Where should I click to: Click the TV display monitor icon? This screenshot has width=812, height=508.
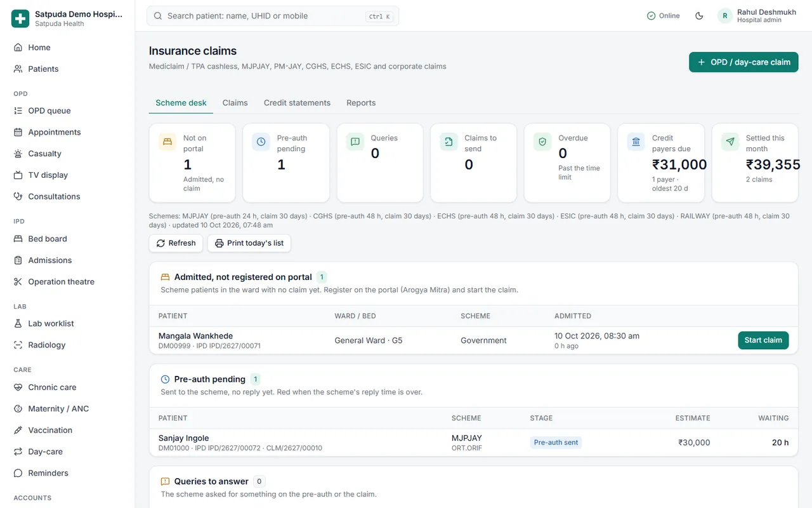[x=18, y=175]
